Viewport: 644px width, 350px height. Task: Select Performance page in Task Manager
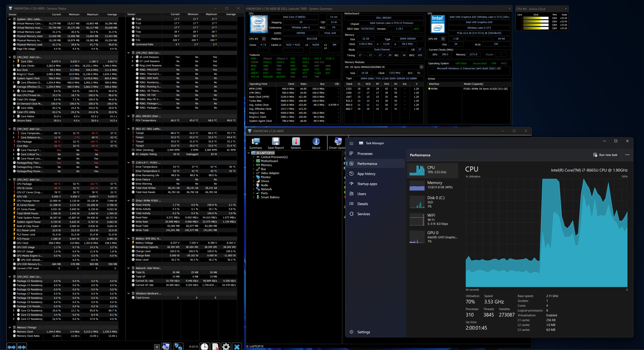pyautogui.click(x=376, y=164)
